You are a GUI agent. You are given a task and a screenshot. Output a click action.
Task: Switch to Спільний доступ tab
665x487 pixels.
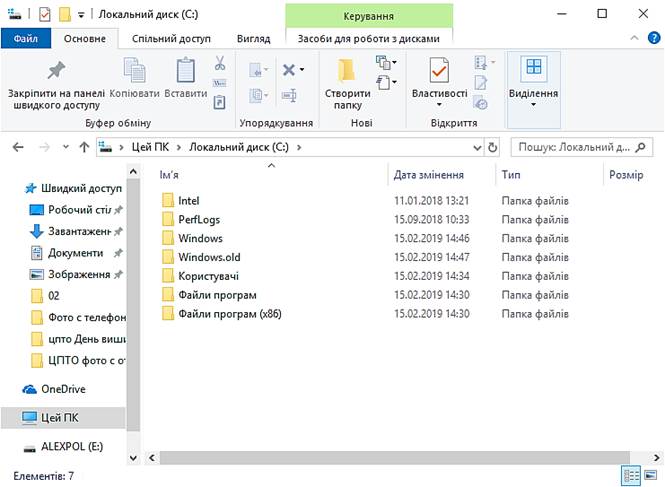[x=171, y=39]
